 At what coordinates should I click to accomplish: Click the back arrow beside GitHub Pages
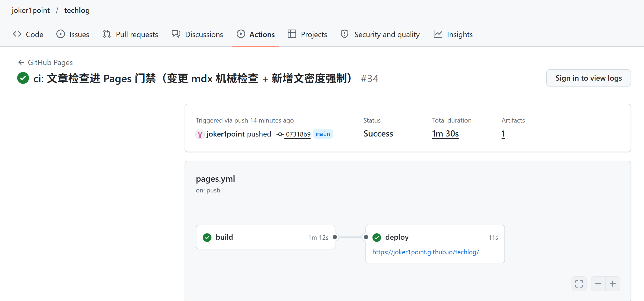(21, 62)
